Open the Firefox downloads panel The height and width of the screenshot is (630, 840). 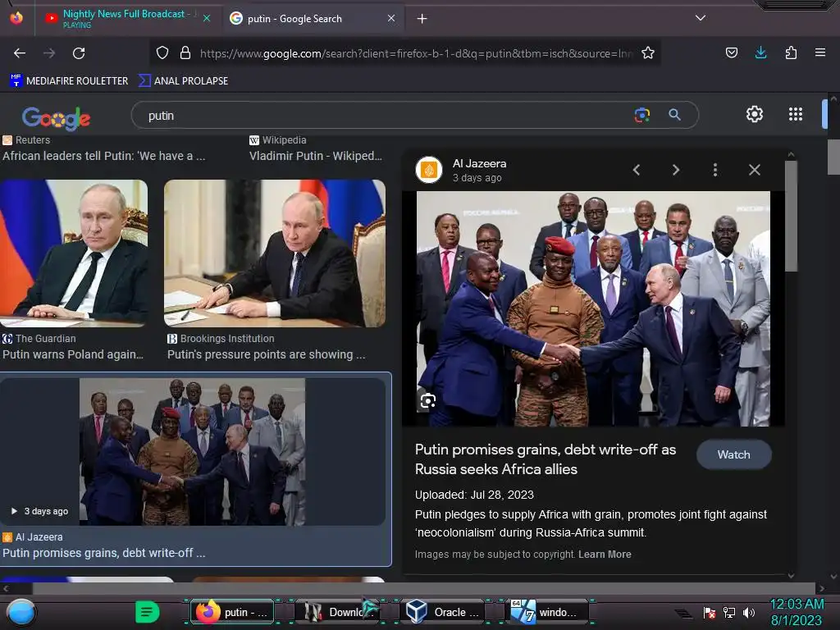[760, 52]
